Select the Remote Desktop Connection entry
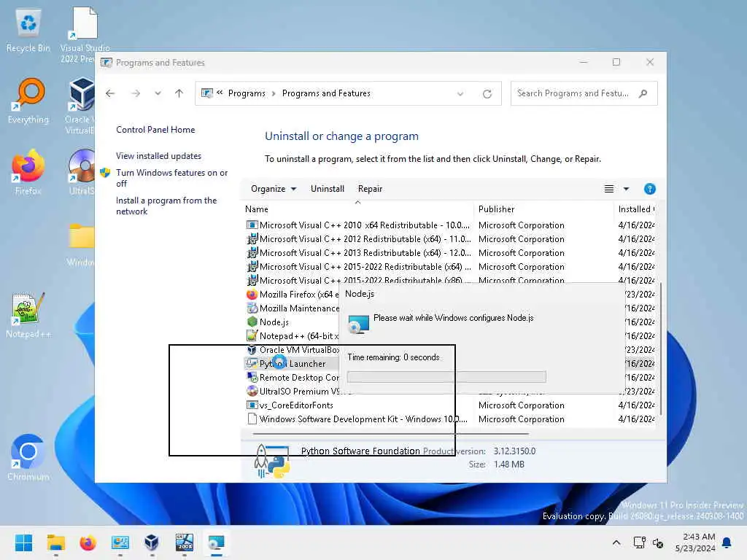The image size is (747, 560). (292, 378)
